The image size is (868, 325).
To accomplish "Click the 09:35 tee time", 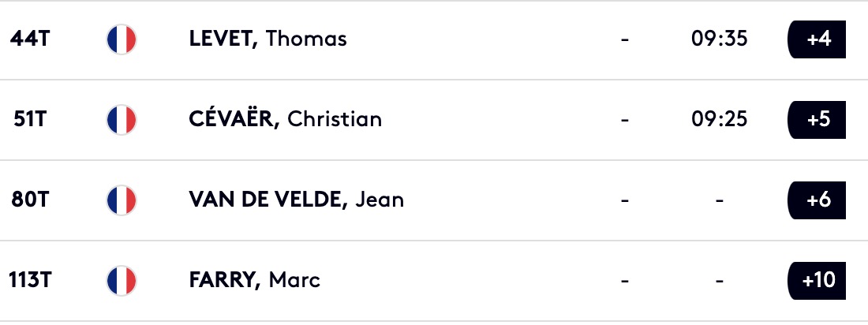I will (x=719, y=39).
